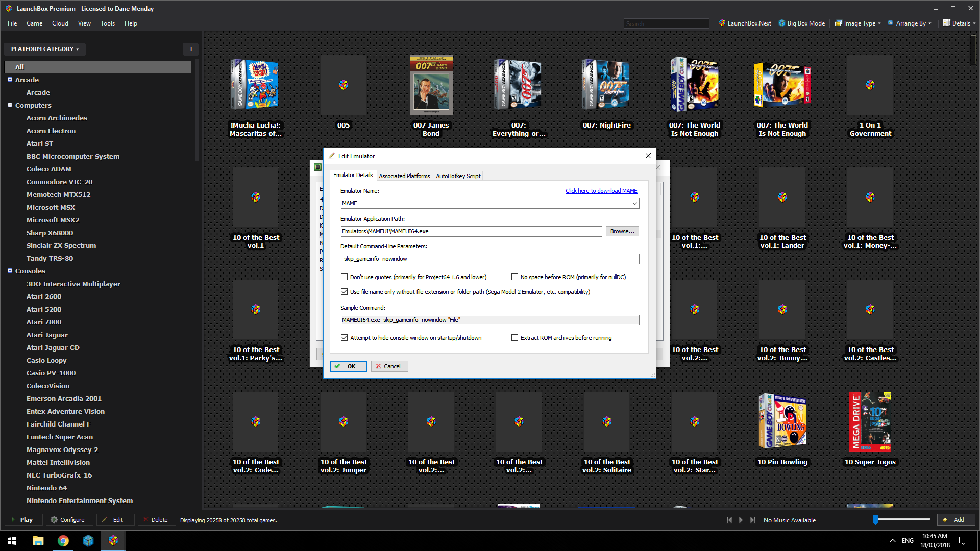This screenshot has height=551, width=980.
Task: Open Chrome from the taskbar
Action: (63, 541)
